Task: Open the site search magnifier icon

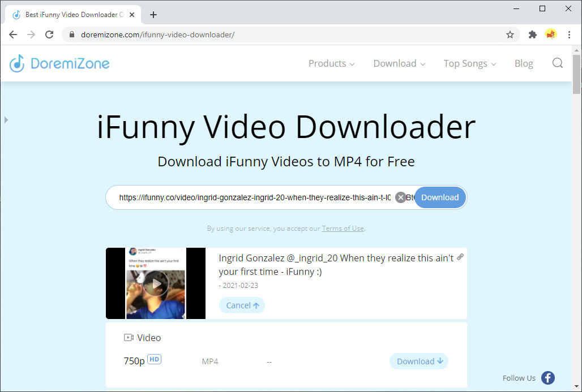Action: click(x=557, y=63)
